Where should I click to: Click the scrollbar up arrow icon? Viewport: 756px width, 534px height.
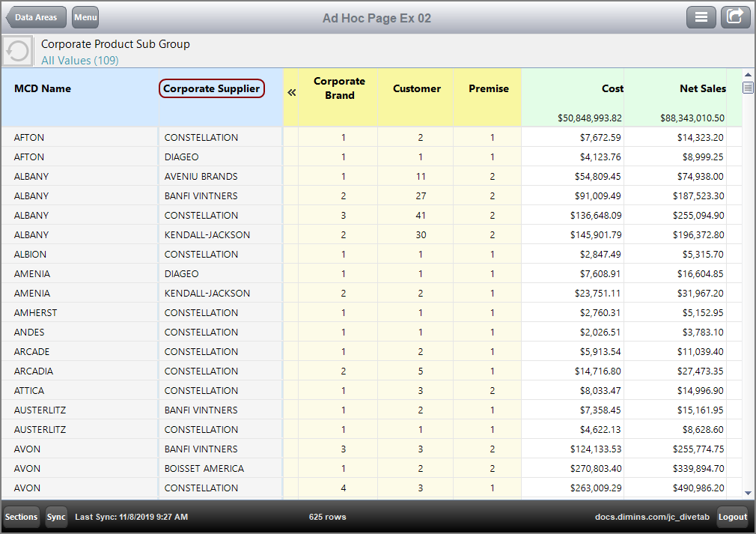click(749, 74)
